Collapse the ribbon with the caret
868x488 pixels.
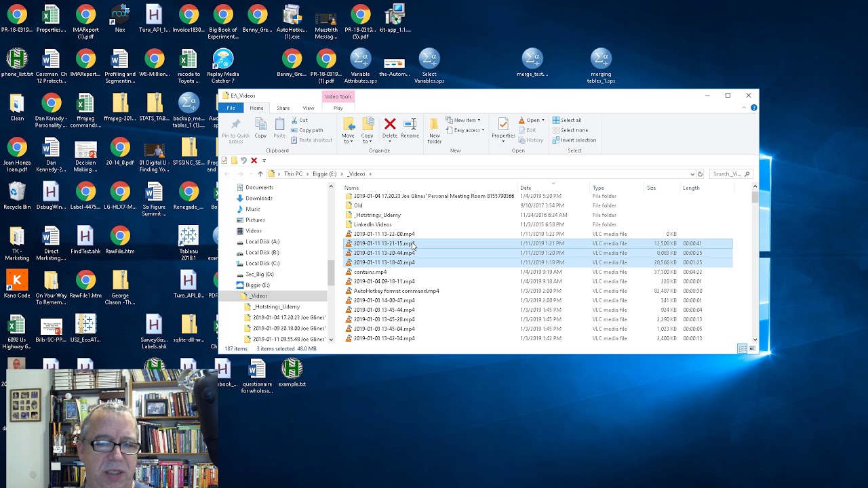[x=745, y=108]
